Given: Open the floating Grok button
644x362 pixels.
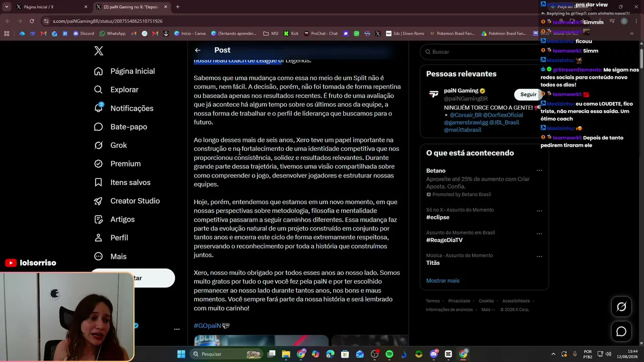Looking at the screenshot, I should tap(621, 307).
